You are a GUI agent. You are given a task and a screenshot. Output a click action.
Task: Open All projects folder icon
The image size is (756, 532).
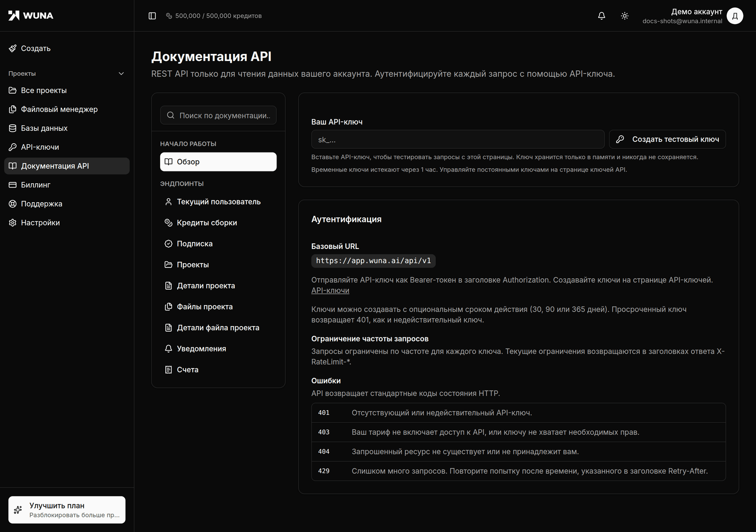[x=13, y=90]
